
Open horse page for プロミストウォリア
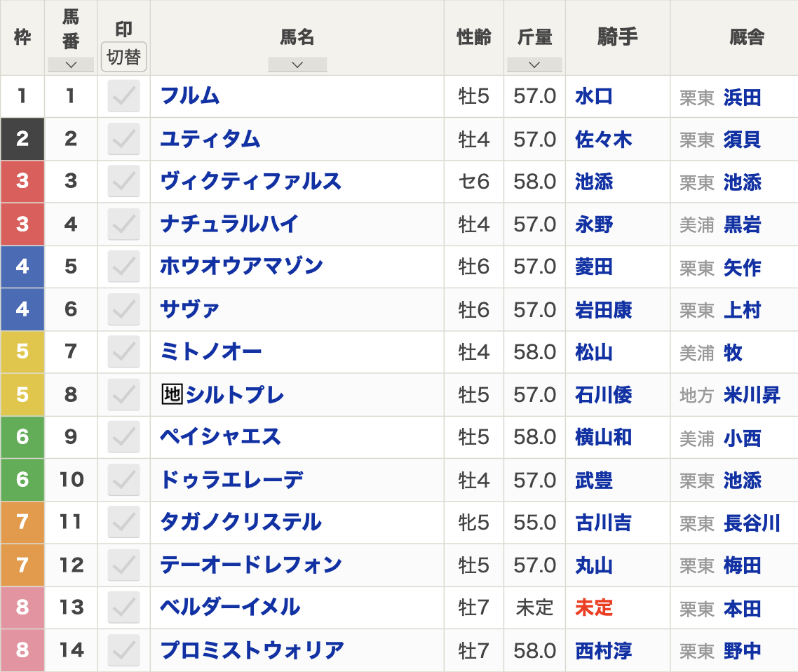[x=252, y=651]
